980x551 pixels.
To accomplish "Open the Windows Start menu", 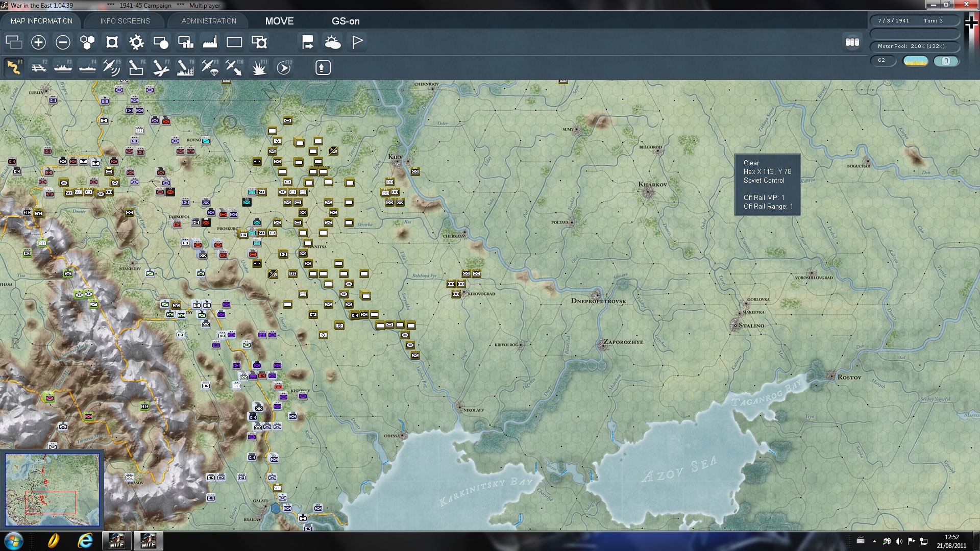I will (13, 541).
